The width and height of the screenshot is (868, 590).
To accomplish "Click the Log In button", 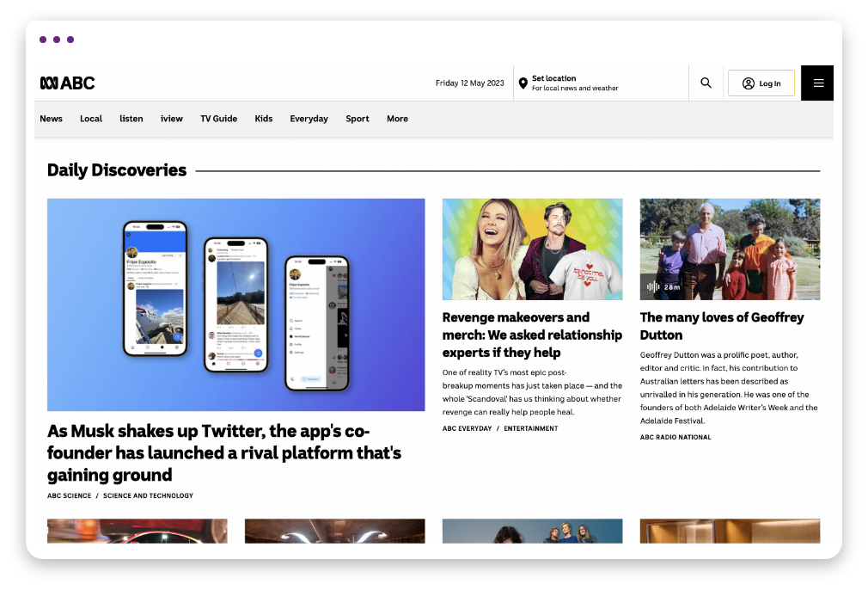I will [761, 83].
